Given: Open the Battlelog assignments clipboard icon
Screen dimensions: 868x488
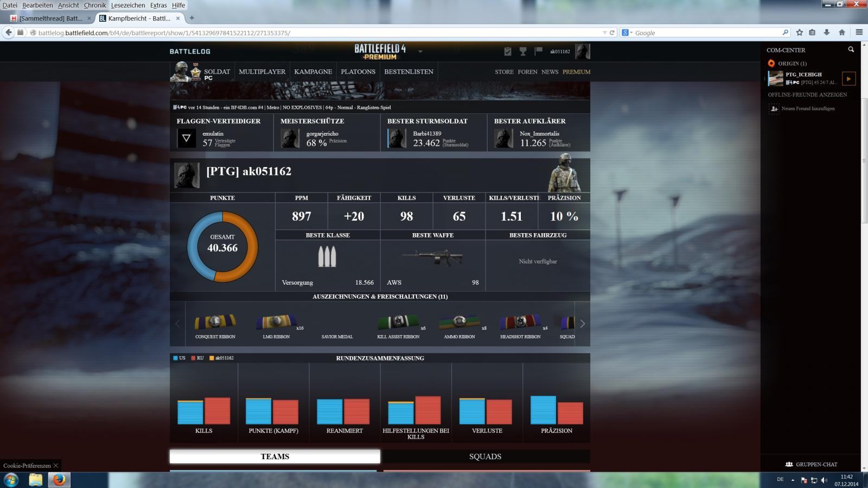Looking at the screenshot, I should tap(508, 52).
